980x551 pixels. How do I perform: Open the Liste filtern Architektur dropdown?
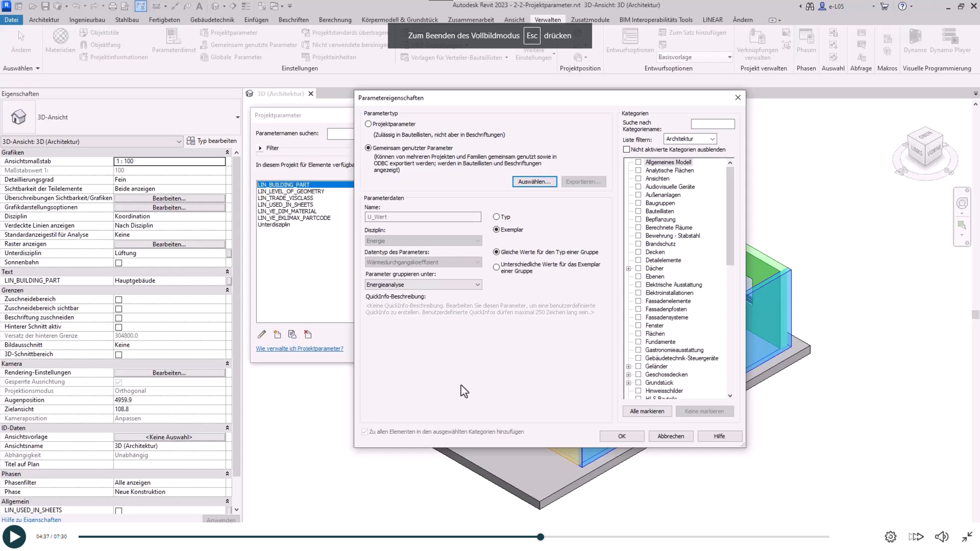[x=690, y=139]
